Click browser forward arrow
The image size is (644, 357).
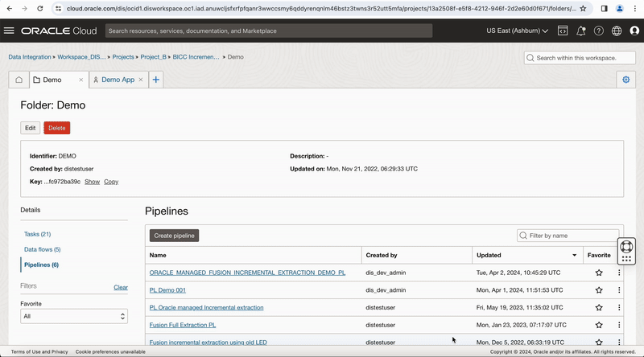pos(25,8)
